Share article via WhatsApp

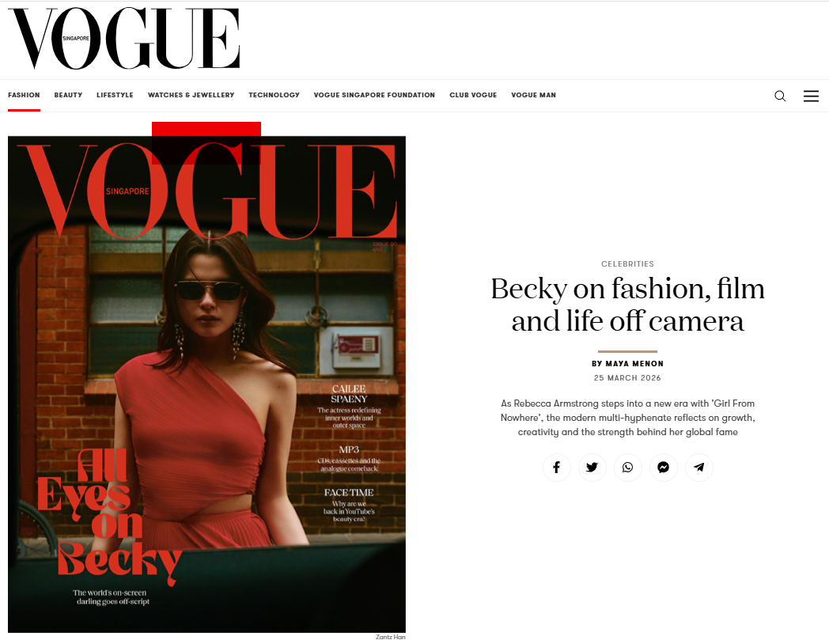coord(627,468)
